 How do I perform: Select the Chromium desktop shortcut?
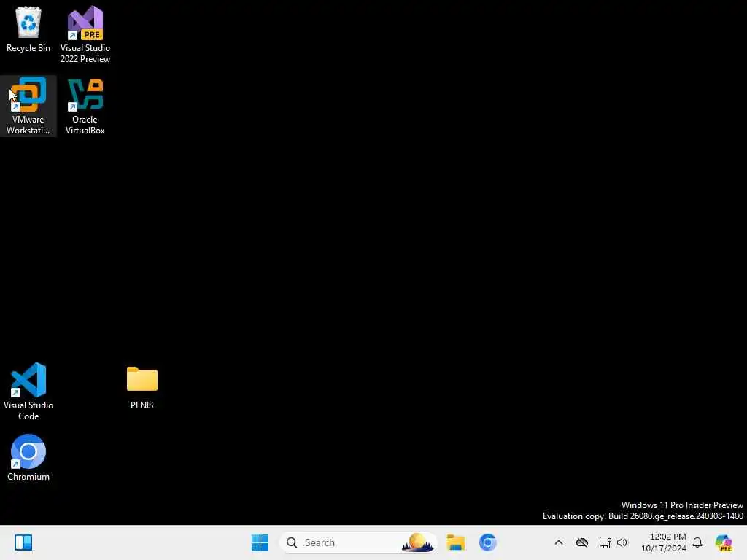tap(28, 458)
